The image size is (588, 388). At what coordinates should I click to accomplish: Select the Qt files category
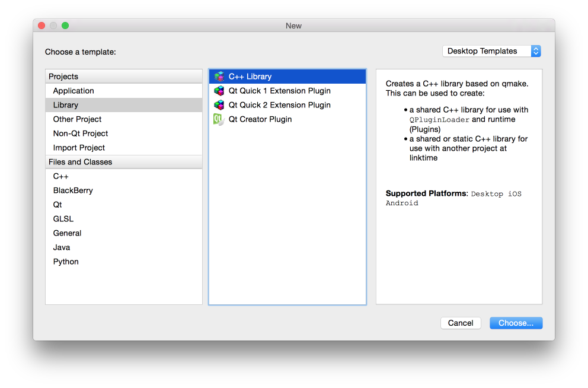(124, 205)
